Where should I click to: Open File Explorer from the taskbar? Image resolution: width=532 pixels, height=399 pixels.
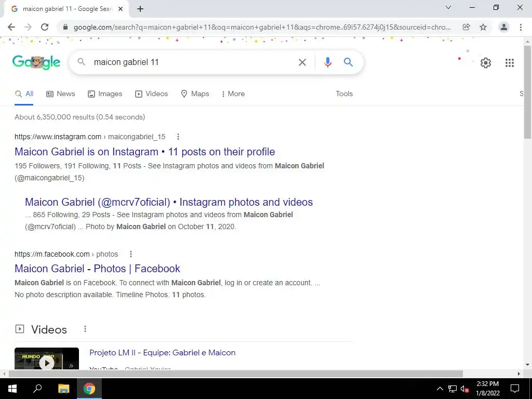click(x=63, y=389)
